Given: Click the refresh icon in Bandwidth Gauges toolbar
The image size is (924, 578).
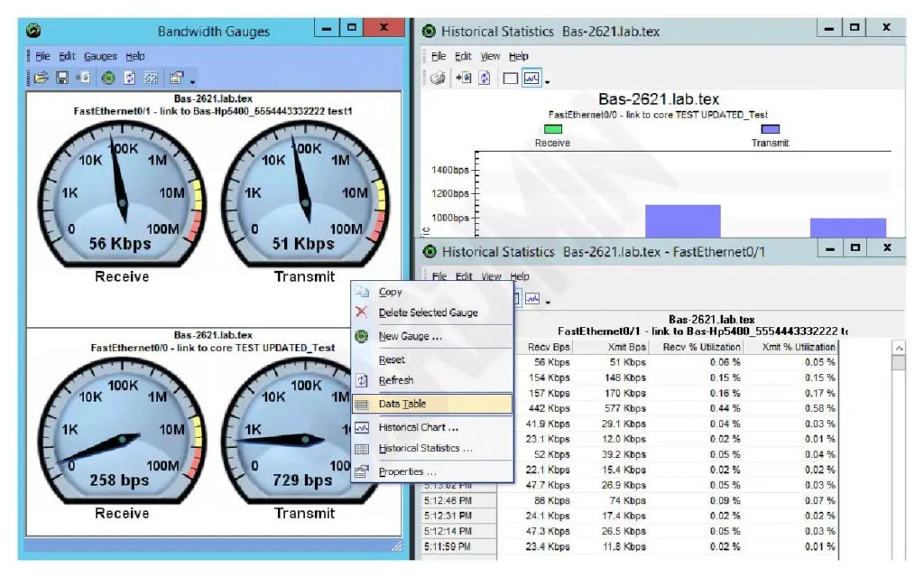Looking at the screenshot, I should tap(130, 78).
